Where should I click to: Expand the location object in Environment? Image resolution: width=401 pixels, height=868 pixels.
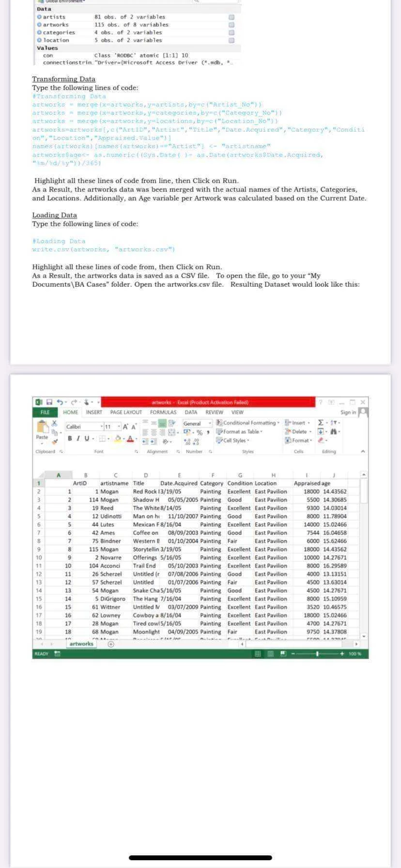[x=39, y=40]
